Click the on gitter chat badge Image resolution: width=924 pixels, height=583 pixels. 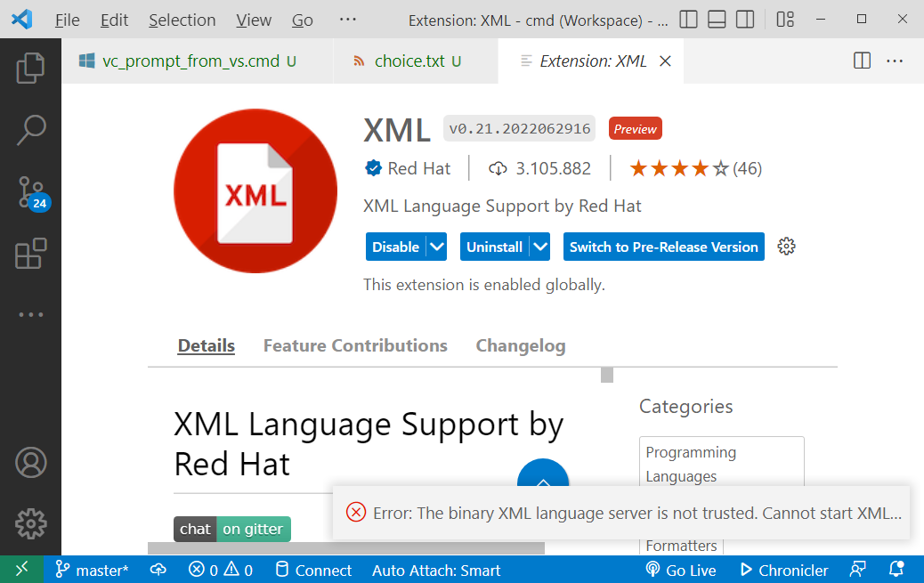tap(255, 529)
